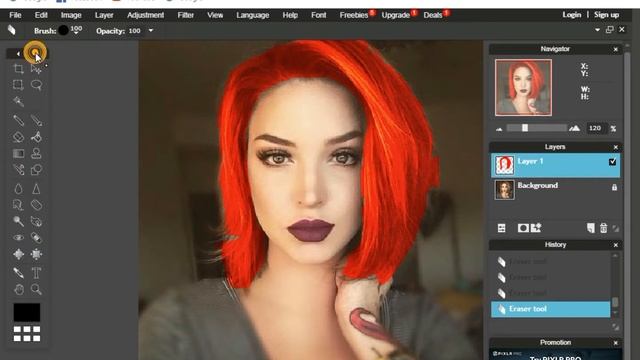Create a new layer
The height and width of the screenshot is (360, 640).
tap(591, 228)
